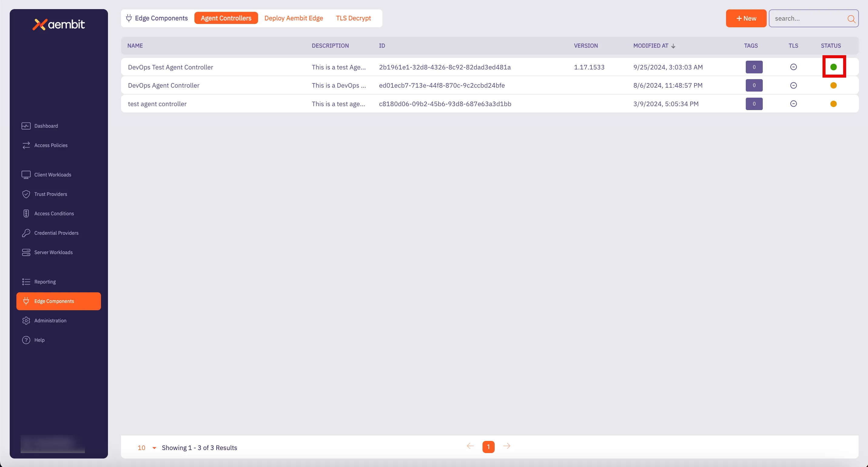The width and height of the screenshot is (868, 467).
Task: Select Access Policies in the sidebar
Action: pyautogui.click(x=51, y=145)
